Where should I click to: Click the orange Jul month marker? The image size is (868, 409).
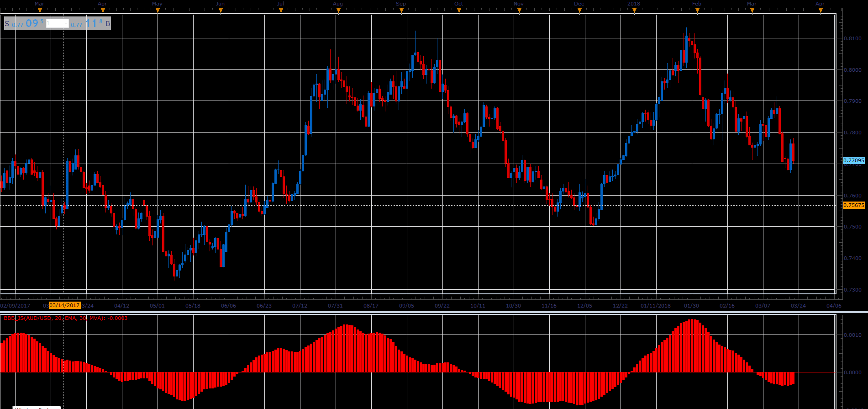click(280, 10)
